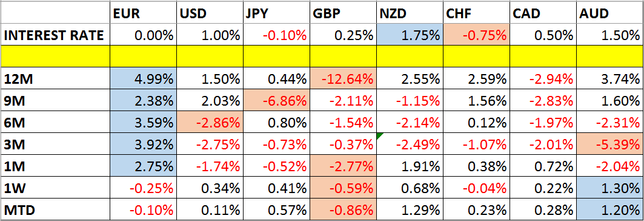Viewport: 644px width, 221px height.
Task: Select the MTD row label
Action: click(x=19, y=210)
